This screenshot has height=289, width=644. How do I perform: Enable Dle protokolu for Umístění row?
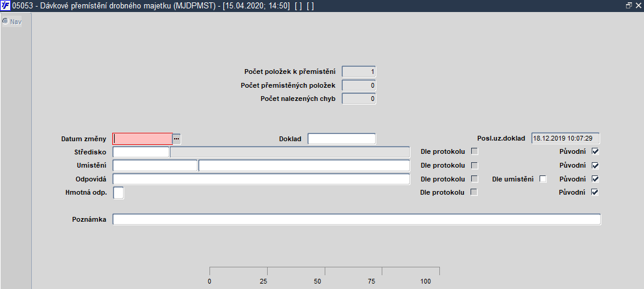(474, 166)
